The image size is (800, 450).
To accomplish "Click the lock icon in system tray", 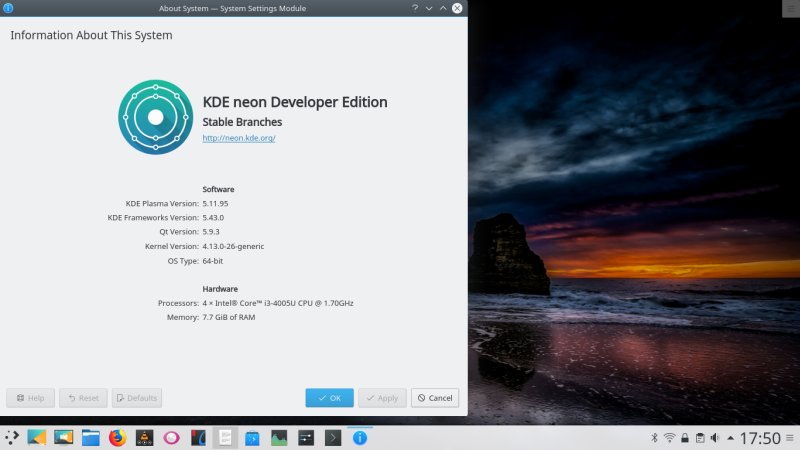I will pyautogui.click(x=684, y=438).
